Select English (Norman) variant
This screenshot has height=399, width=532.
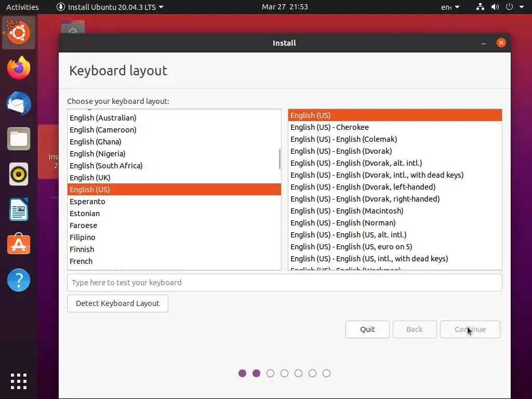(x=395, y=222)
